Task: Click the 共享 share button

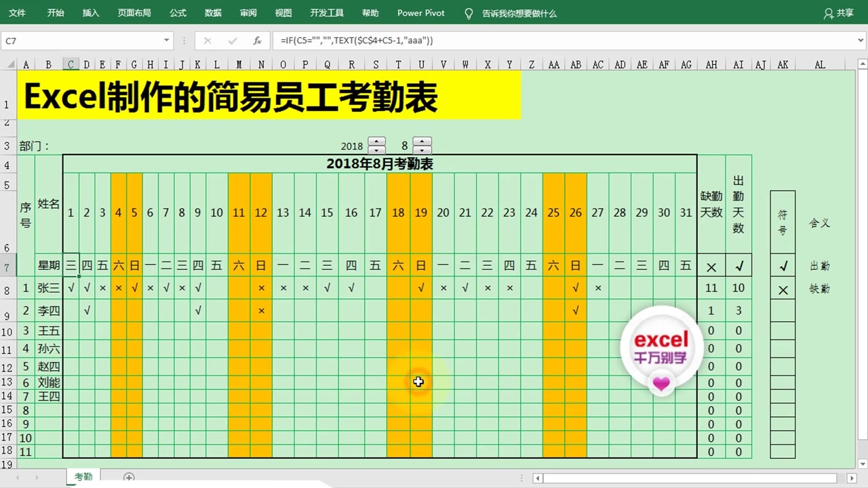Action: click(x=839, y=13)
